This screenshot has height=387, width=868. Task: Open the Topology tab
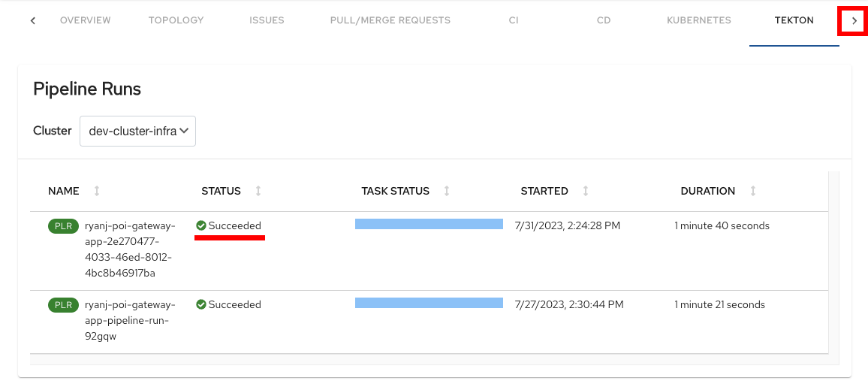(x=176, y=20)
